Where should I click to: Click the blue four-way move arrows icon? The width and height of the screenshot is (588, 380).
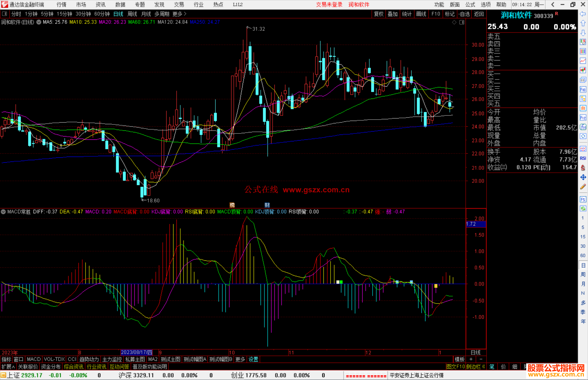tap(583, 177)
